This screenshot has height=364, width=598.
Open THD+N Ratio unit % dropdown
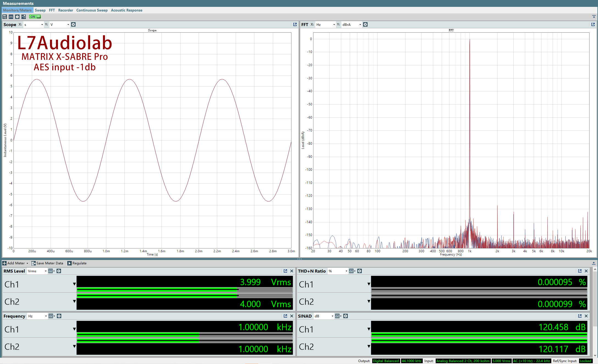[338, 271]
